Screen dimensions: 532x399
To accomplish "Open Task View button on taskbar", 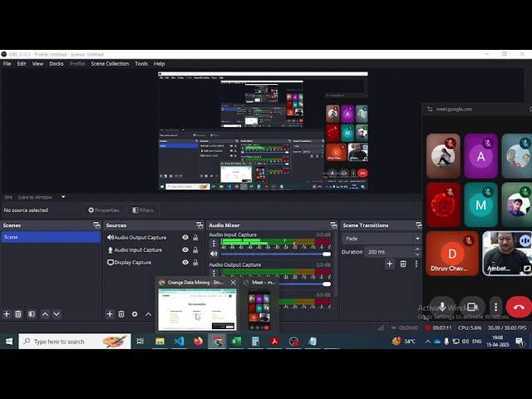I will 140,342.
